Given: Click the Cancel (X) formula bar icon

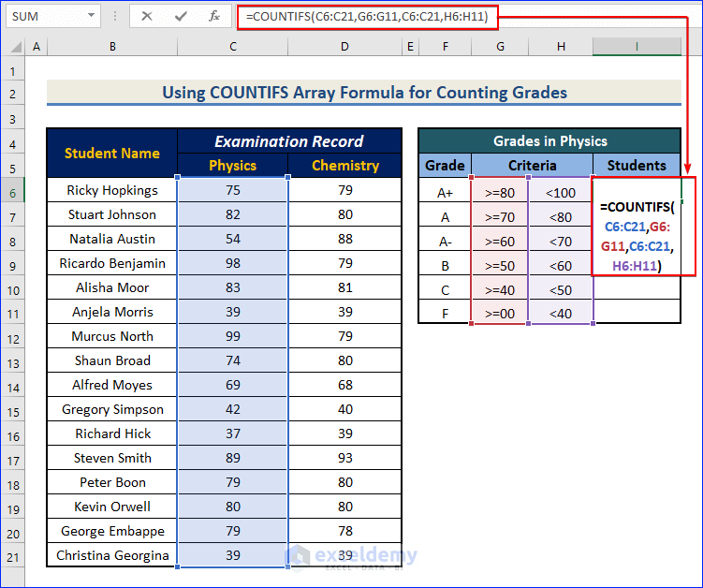Looking at the screenshot, I should tap(148, 16).
